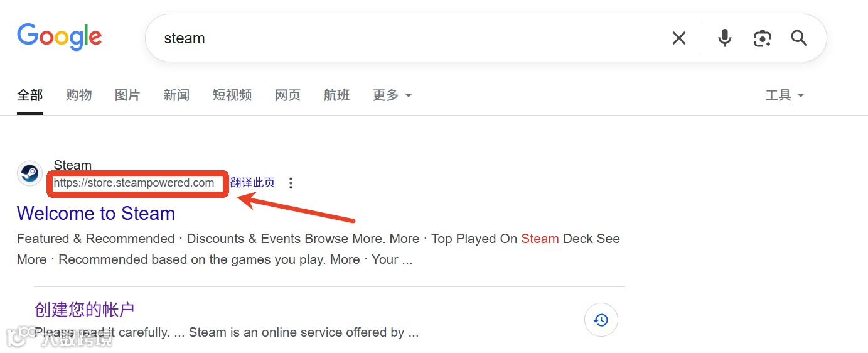Switch to the 网页 tab
The height and width of the screenshot is (353, 868).
[288, 95]
